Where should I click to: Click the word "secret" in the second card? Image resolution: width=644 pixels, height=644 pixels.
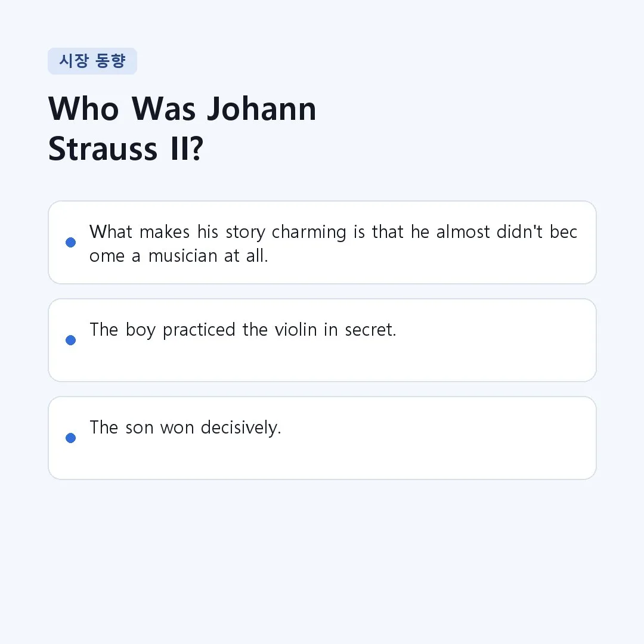point(369,330)
